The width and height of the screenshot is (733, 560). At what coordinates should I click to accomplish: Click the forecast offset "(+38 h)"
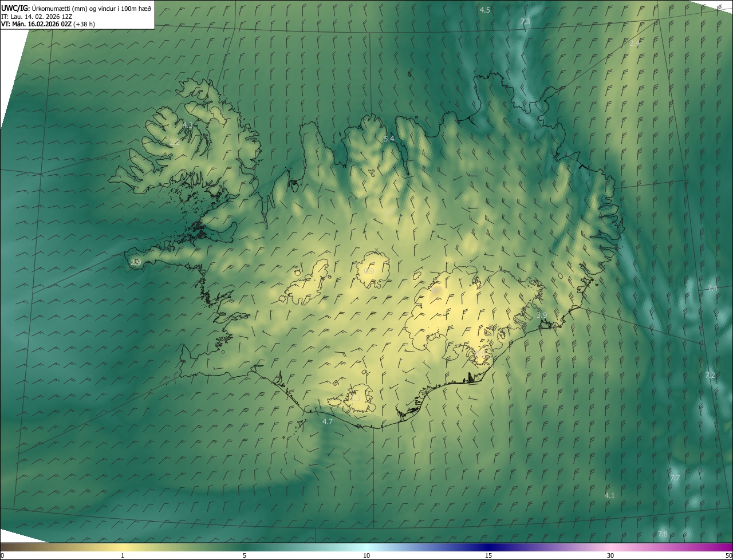(84, 24)
